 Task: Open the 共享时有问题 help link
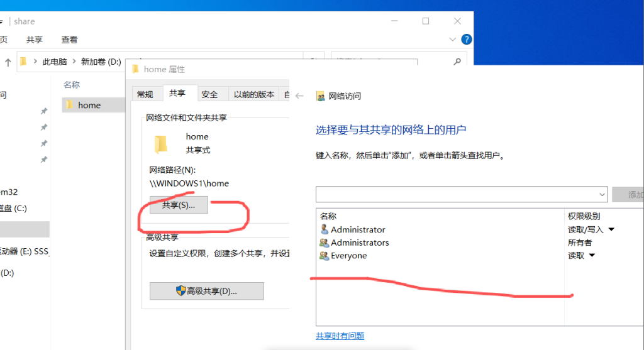tap(340, 336)
